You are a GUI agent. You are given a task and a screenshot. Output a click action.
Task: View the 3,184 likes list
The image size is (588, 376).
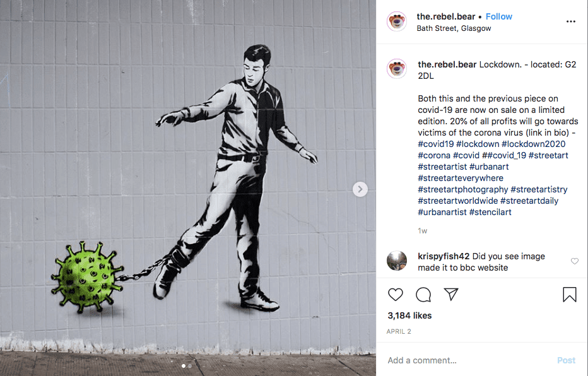[x=409, y=315]
